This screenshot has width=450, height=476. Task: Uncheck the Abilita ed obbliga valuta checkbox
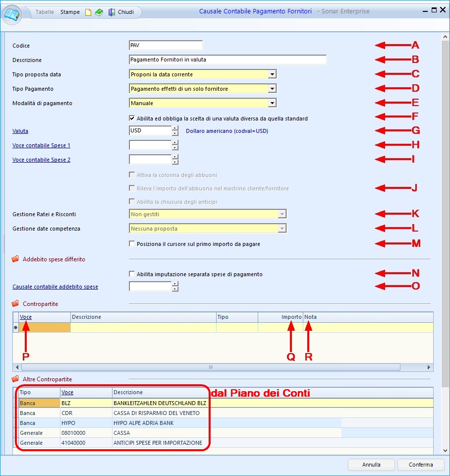point(132,119)
